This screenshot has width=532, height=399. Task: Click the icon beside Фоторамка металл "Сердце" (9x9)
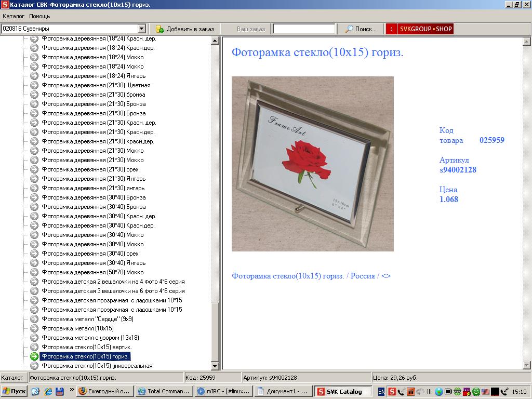coord(34,319)
